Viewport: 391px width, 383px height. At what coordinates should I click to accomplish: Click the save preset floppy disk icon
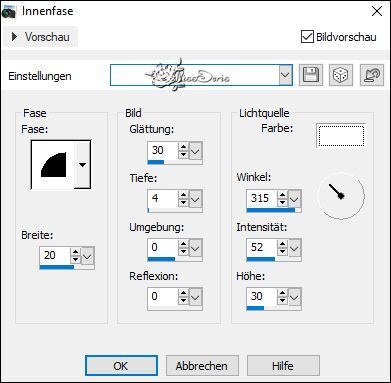click(311, 75)
